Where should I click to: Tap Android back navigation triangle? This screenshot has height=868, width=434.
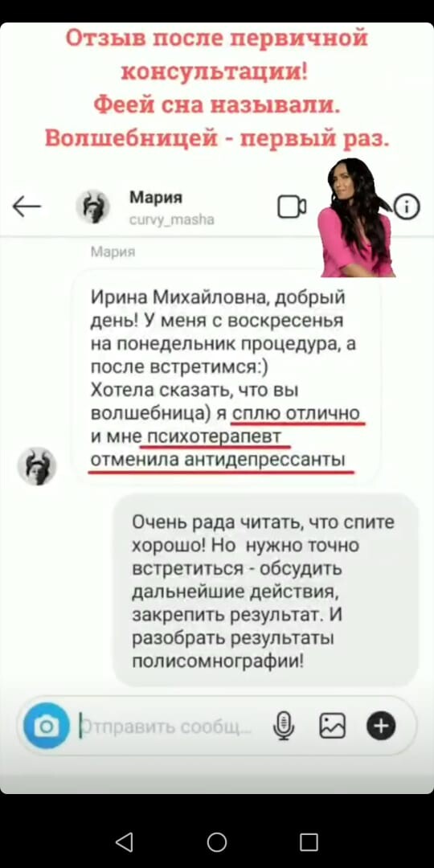pos(124,842)
